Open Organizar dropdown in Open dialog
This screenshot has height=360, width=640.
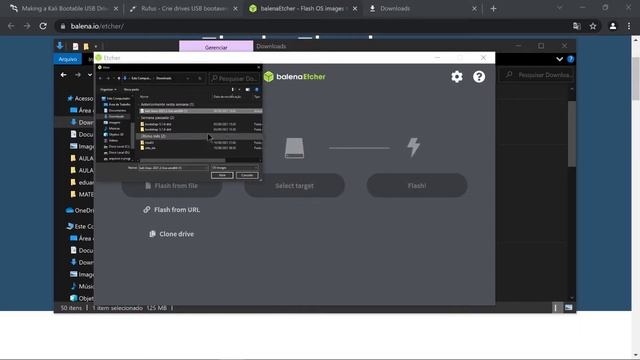[108, 90]
